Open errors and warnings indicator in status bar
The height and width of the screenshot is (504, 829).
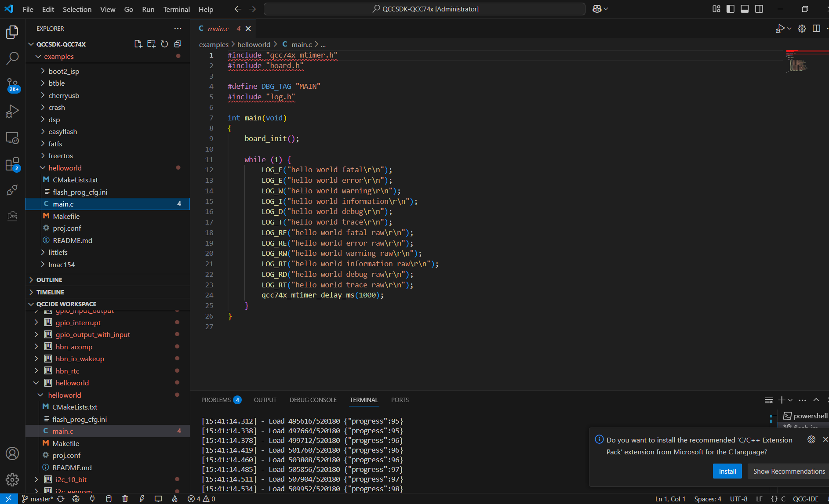(201, 499)
